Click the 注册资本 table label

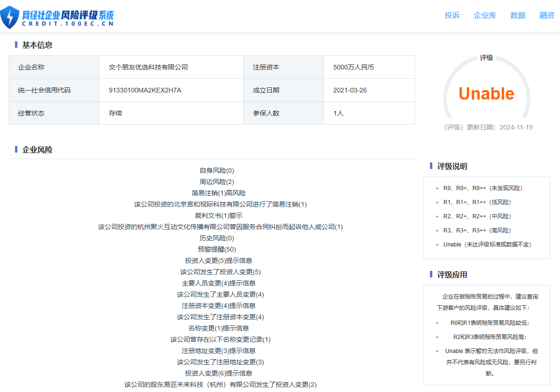(266, 67)
